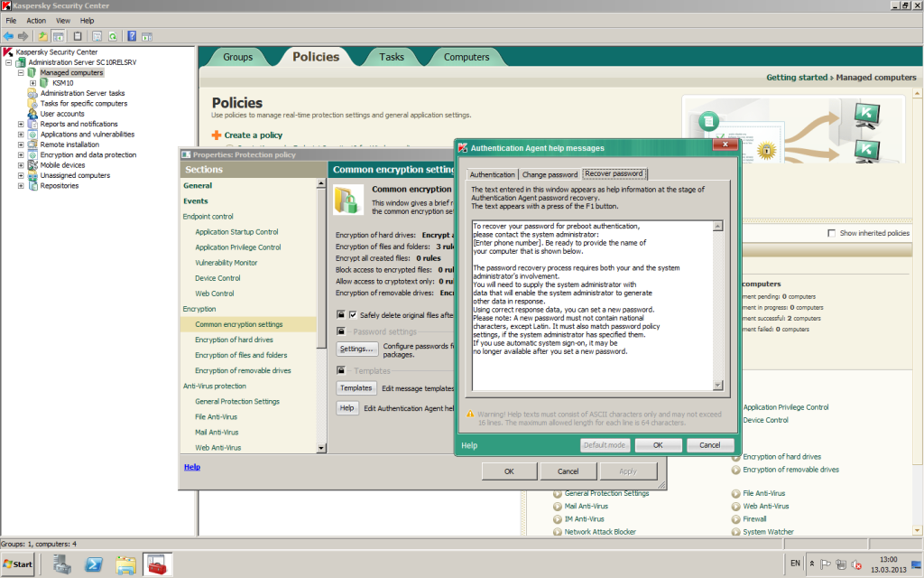This screenshot has height=578, width=924.
Task: Click scroll-down arrow of help text box
Action: pyautogui.click(x=717, y=386)
